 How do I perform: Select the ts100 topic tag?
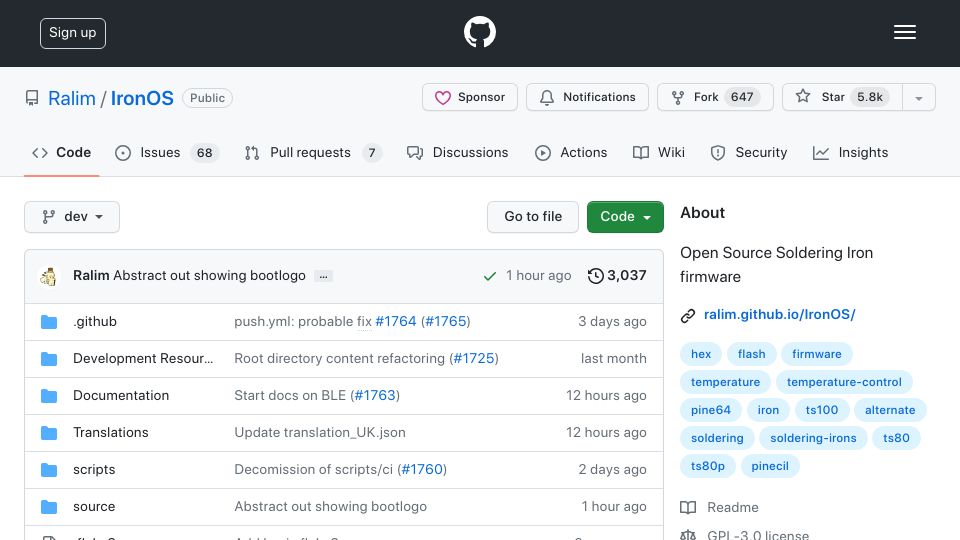822,410
